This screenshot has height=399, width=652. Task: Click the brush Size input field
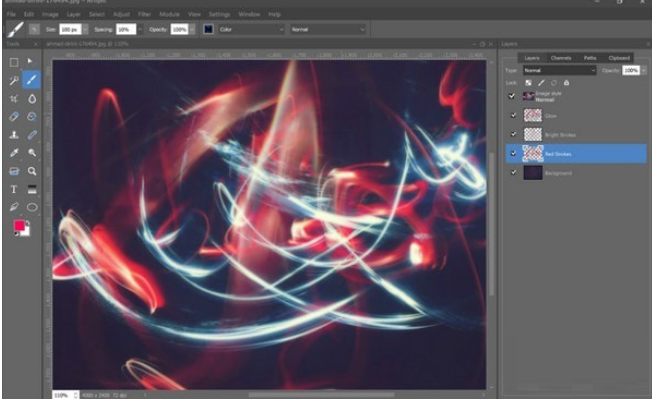(x=70, y=30)
